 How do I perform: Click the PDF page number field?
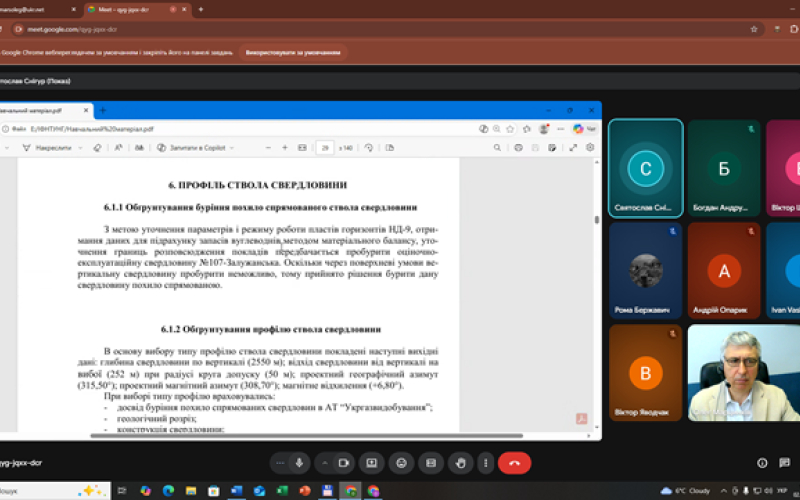point(325,147)
